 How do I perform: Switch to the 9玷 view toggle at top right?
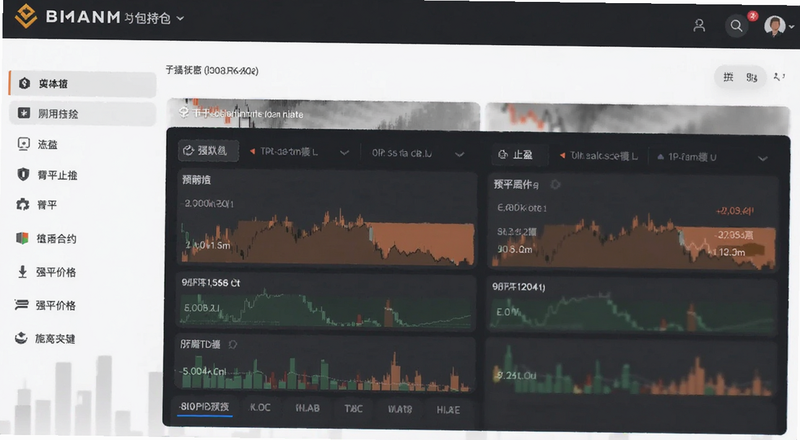(x=752, y=78)
